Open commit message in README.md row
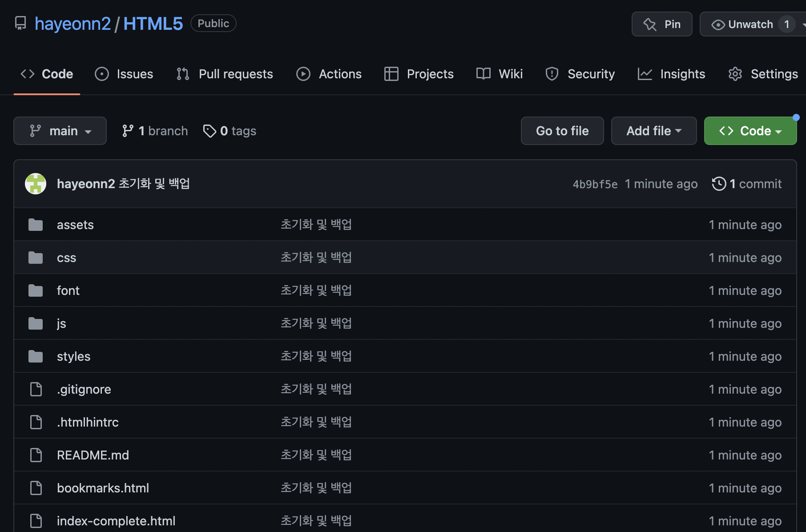806x532 pixels. coord(316,455)
